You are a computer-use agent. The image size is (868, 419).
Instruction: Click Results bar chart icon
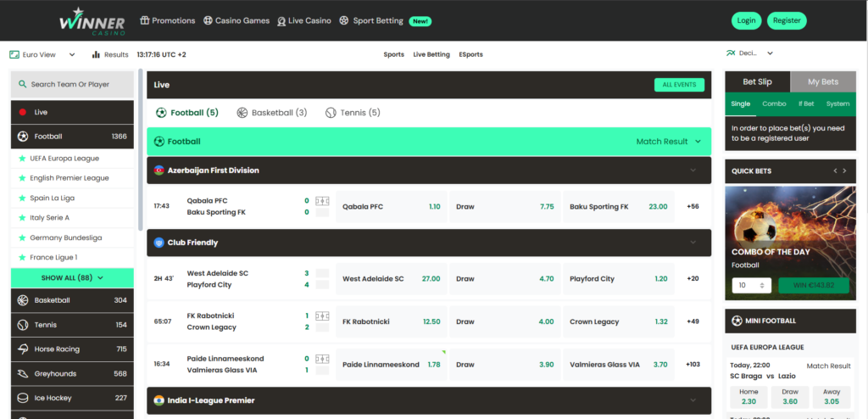click(96, 54)
